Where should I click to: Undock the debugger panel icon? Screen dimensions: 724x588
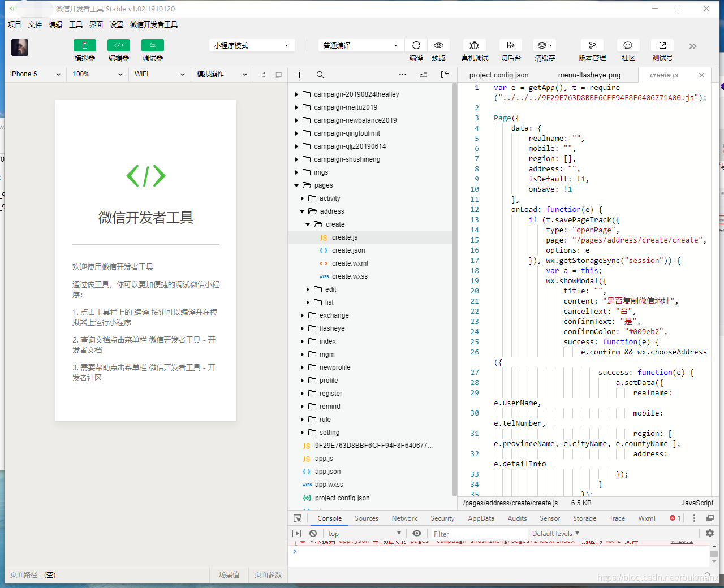click(710, 518)
